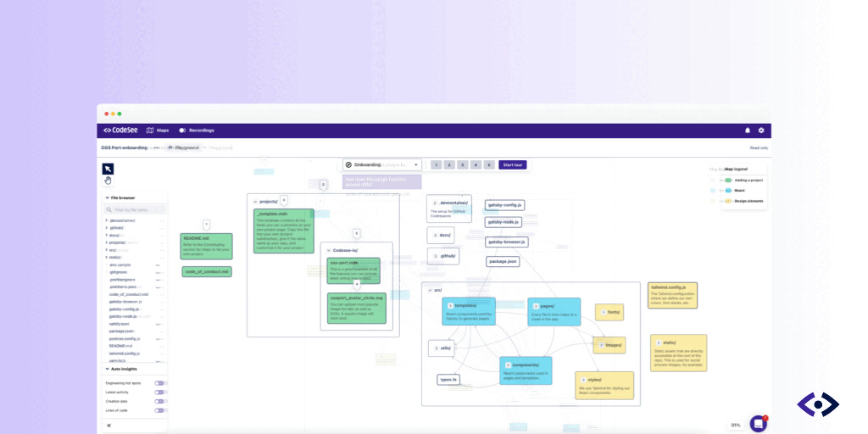This screenshot has width=868, height=434.
Task: Focus the Filter by file name field
Action: click(135, 210)
